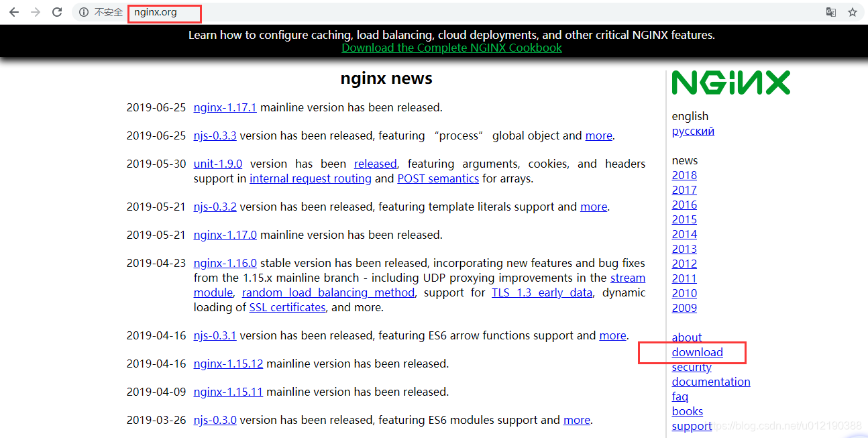Click 'more' link for njs-0.3.2
This screenshot has height=438, width=868.
pos(594,207)
